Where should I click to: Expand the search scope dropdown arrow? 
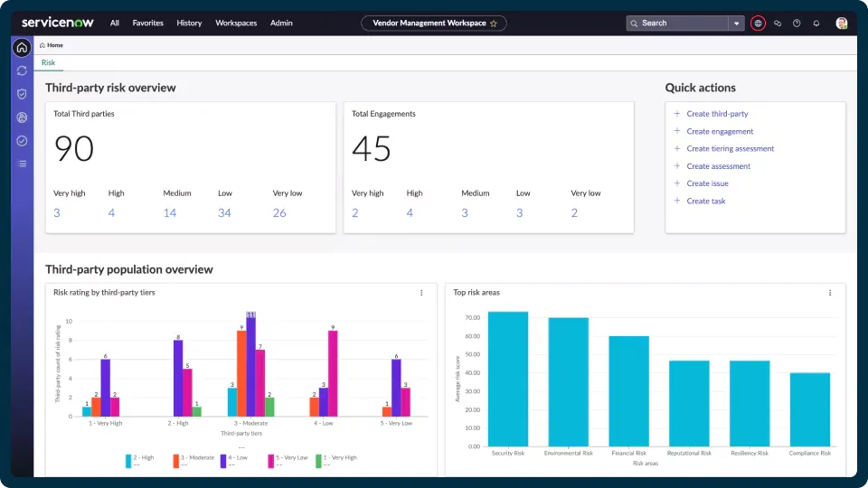[x=737, y=23]
